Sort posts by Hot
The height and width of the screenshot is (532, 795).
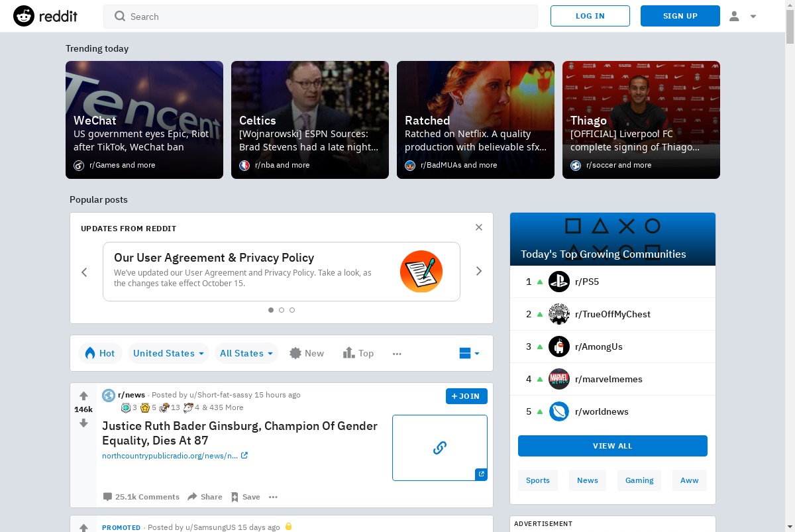tap(99, 353)
